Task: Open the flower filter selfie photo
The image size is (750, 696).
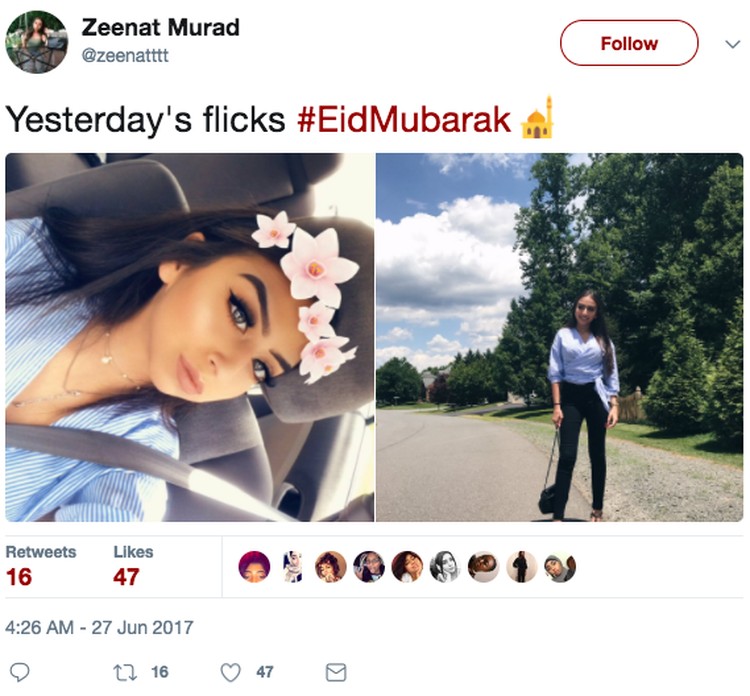Action: pos(190,337)
